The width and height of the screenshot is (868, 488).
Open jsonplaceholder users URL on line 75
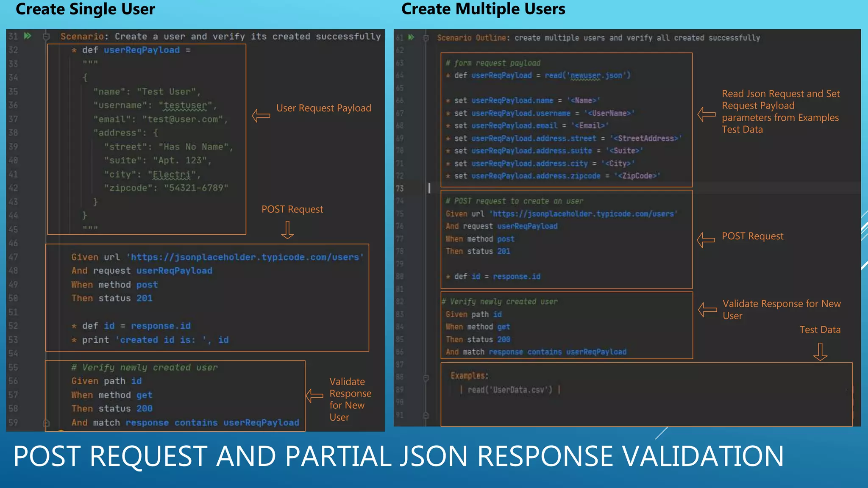(x=583, y=214)
